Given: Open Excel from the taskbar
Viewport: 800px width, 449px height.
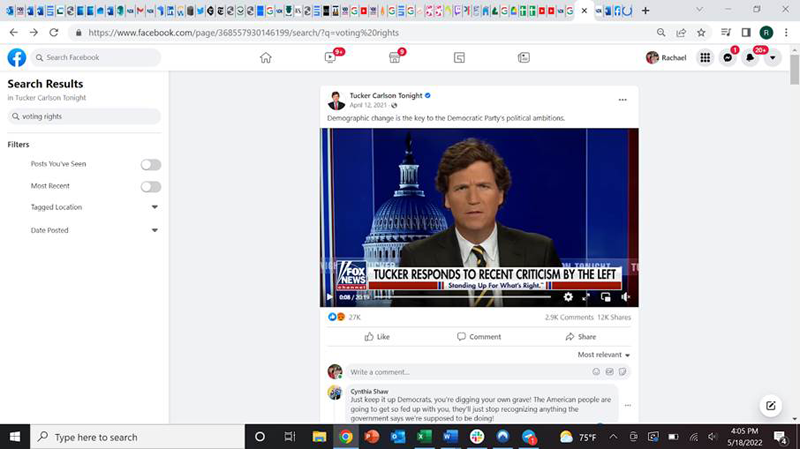Looking at the screenshot, I should point(424,437).
